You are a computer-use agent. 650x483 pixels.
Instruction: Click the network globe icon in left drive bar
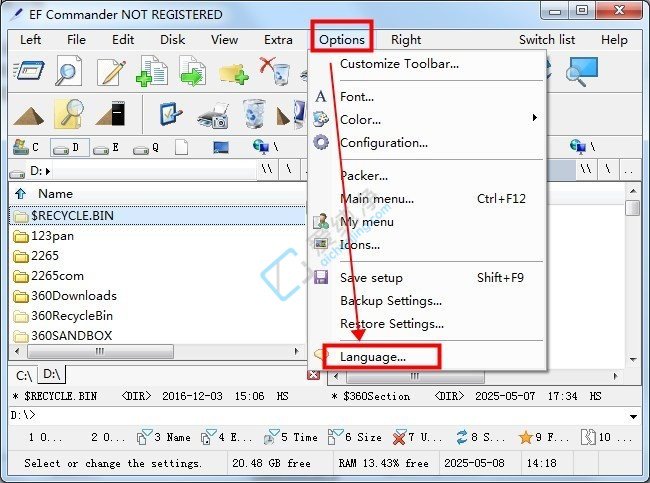click(x=261, y=147)
